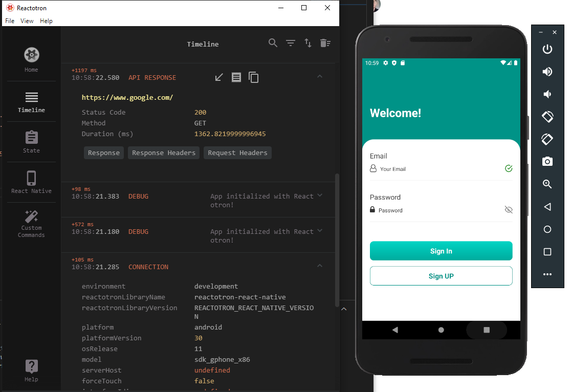Toggle password visibility with the eye icon
Image resolution: width=571 pixels, height=392 pixels.
pos(509,209)
